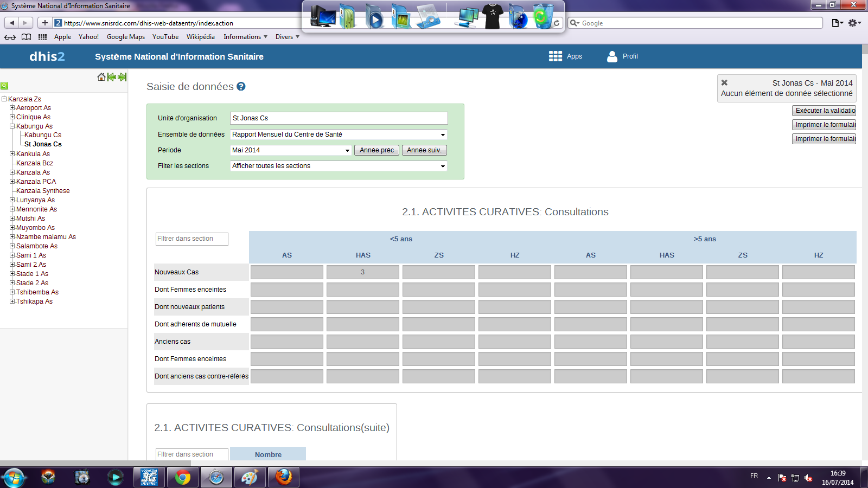Click the Nouveaux Cas AS <5 ans field

tap(287, 272)
